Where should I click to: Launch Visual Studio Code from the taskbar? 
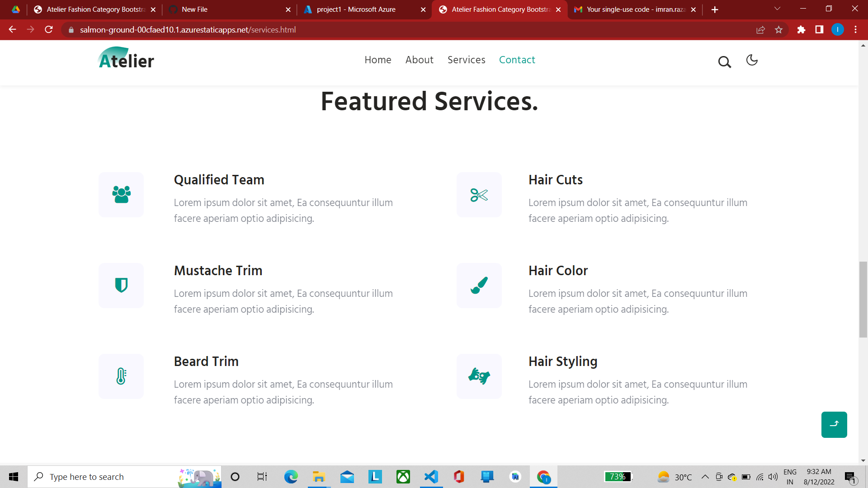click(x=431, y=477)
